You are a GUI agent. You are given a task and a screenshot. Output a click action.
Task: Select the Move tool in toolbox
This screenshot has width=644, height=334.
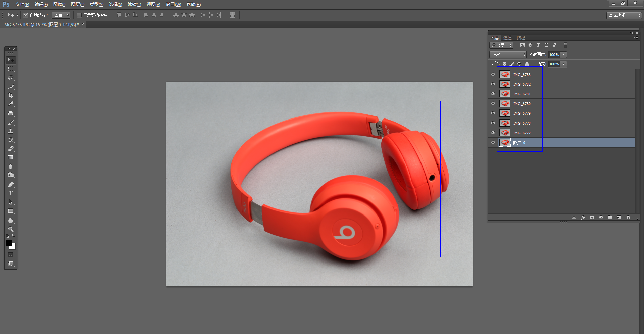pos(11,60)
